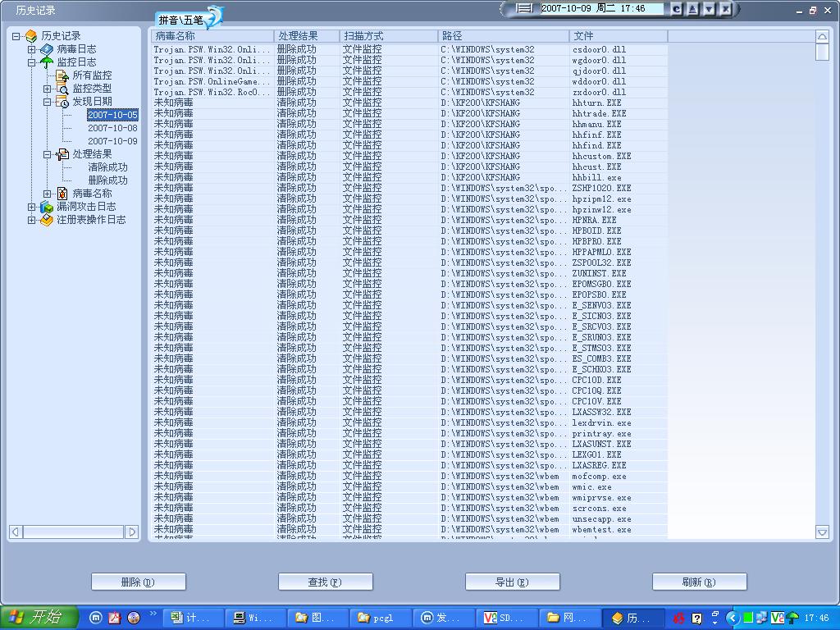Click the 漏洞攻击日志 icon
This screenshot has height=630, width=840.
point(47,207)
